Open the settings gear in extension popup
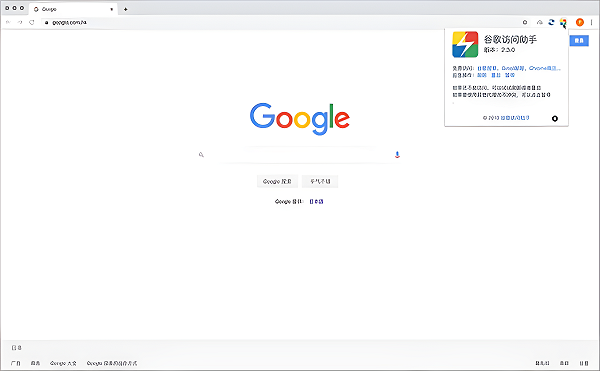600x371 pixels. click(x=555, y=119)
